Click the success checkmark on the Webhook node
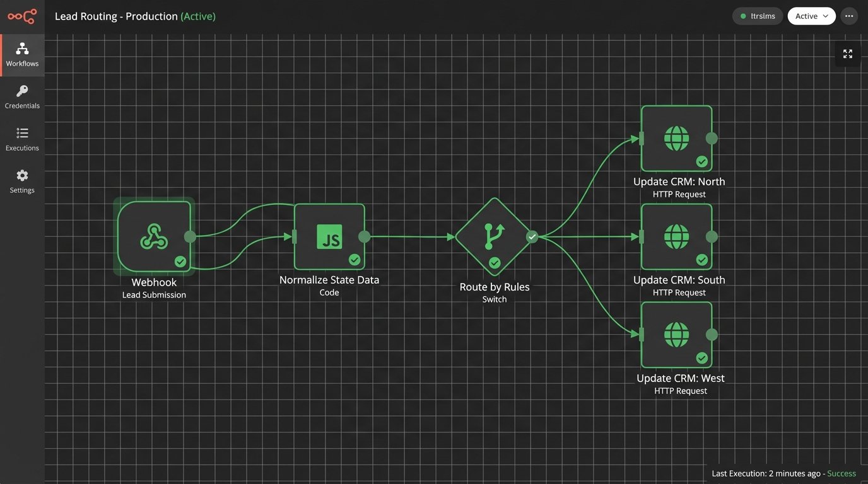 pos(180,261)
